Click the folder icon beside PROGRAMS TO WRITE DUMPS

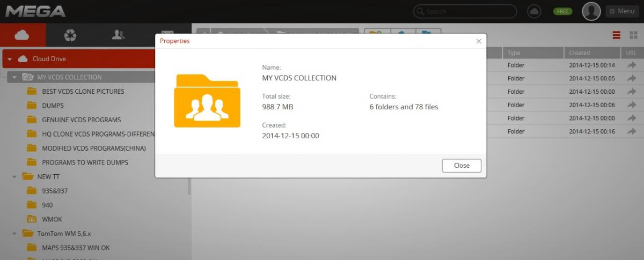pos(32,162)
